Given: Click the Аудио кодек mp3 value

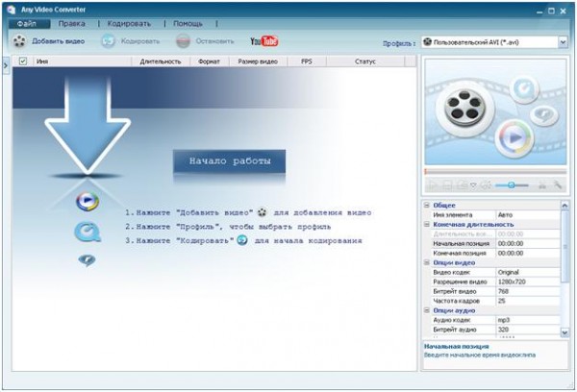Looking at the screenshot, I should (x=528, y=320).
